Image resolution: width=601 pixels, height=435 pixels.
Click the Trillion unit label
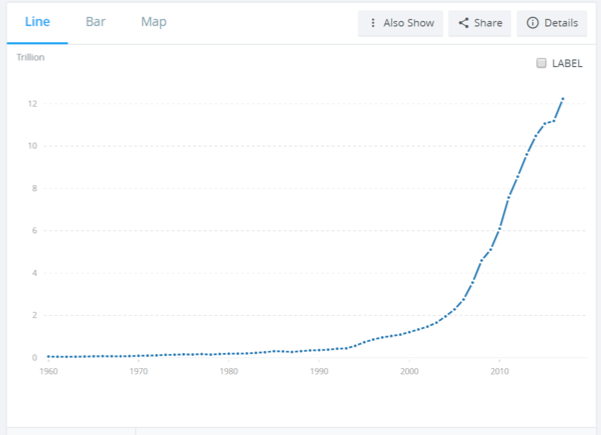[30, 57]
